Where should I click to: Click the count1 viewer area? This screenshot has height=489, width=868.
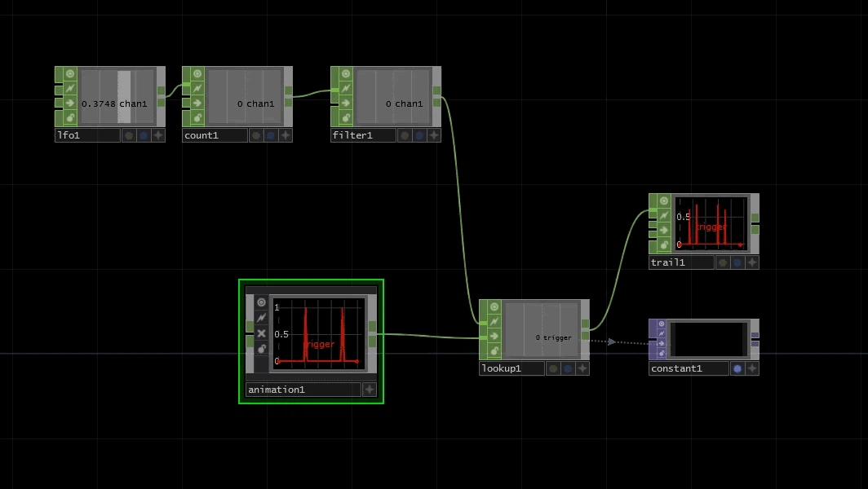coord(244,96)
